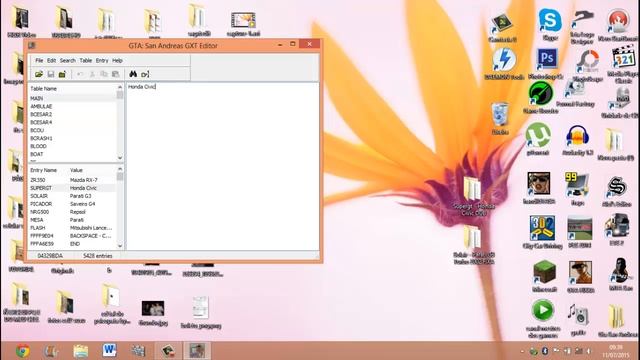Click the Recycle Bin desktop icon
This screenshot has height=360, width=640.
click(500, 118)
